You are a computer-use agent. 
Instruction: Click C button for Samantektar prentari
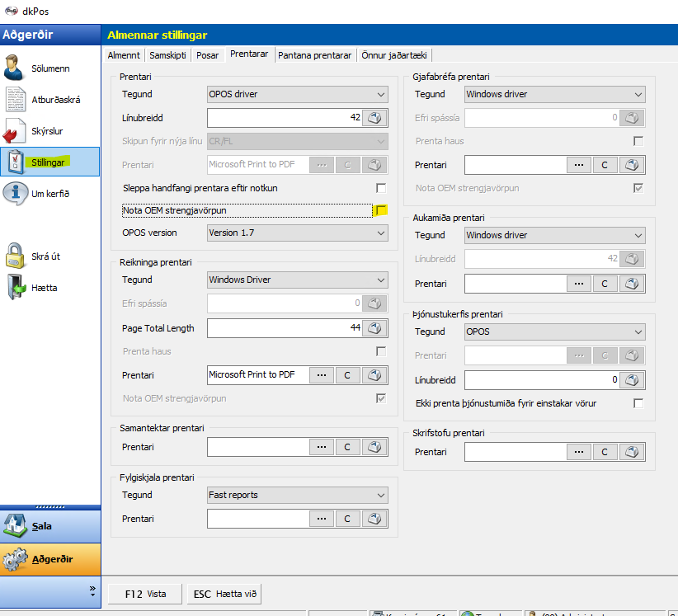click(347, 447)
